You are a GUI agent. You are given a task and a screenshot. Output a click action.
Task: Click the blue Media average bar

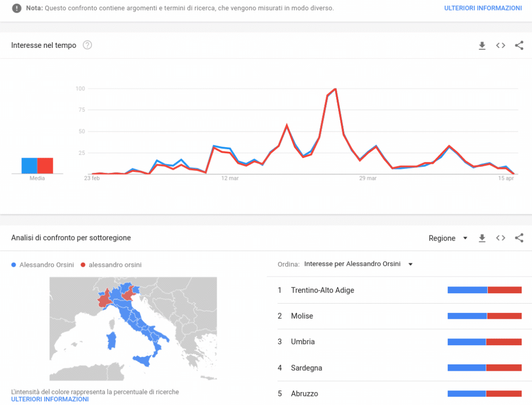29,165
